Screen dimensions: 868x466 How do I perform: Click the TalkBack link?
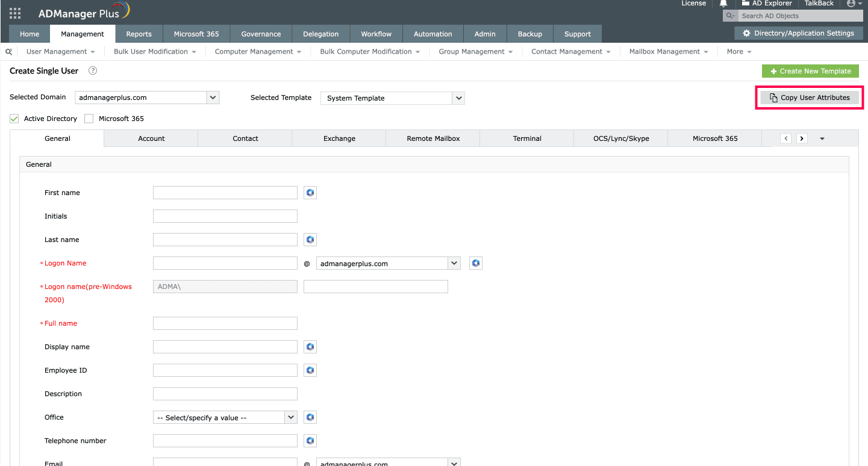click(819, 4)
